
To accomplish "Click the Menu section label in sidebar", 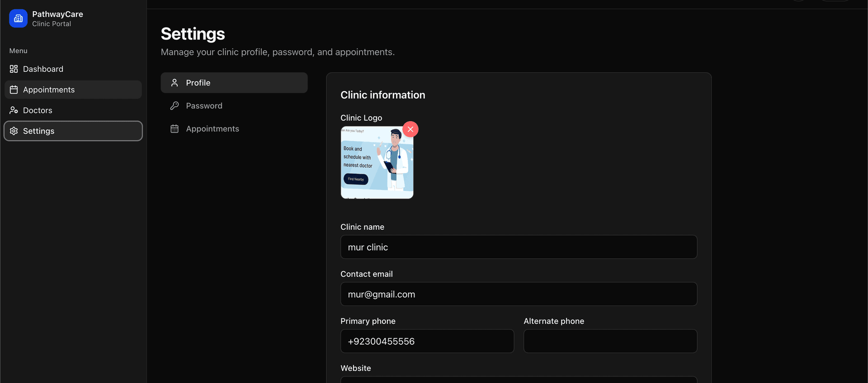I will (19, 51).
